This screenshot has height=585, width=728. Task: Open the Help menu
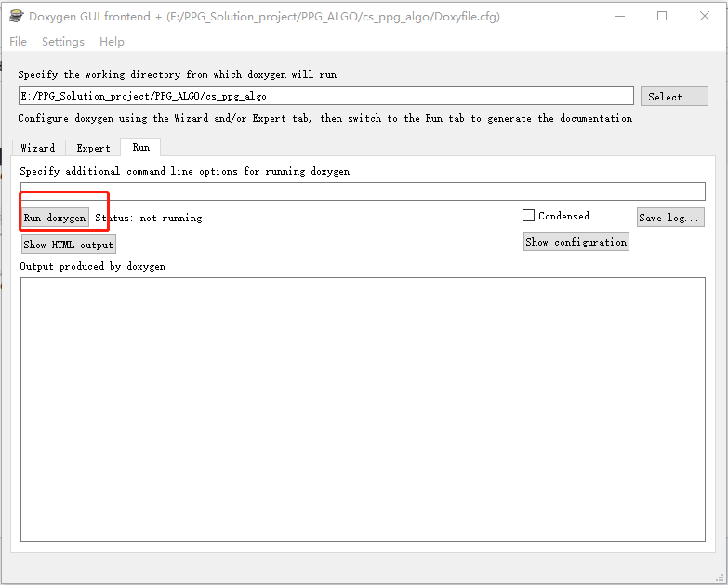112,42
